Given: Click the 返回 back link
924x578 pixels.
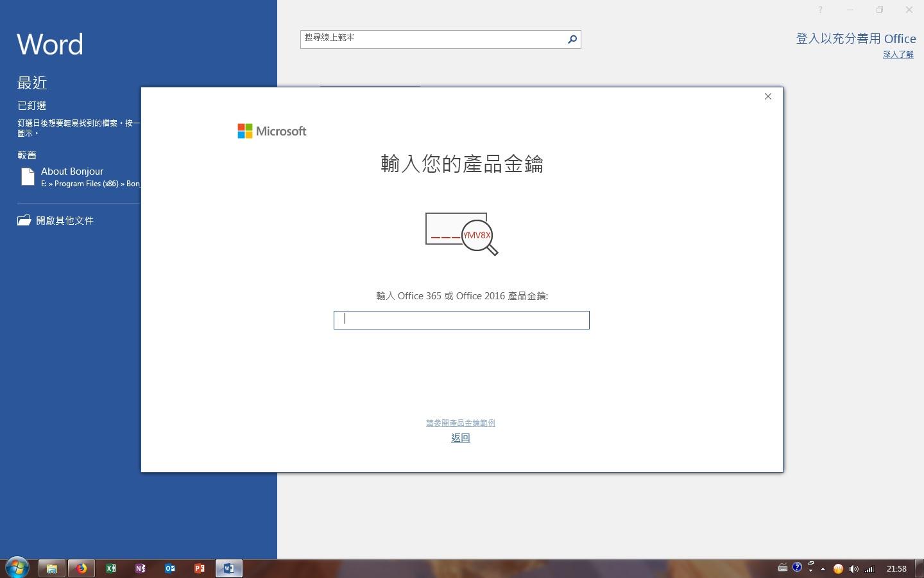Looking at the screenshot, I should (461, 437).
